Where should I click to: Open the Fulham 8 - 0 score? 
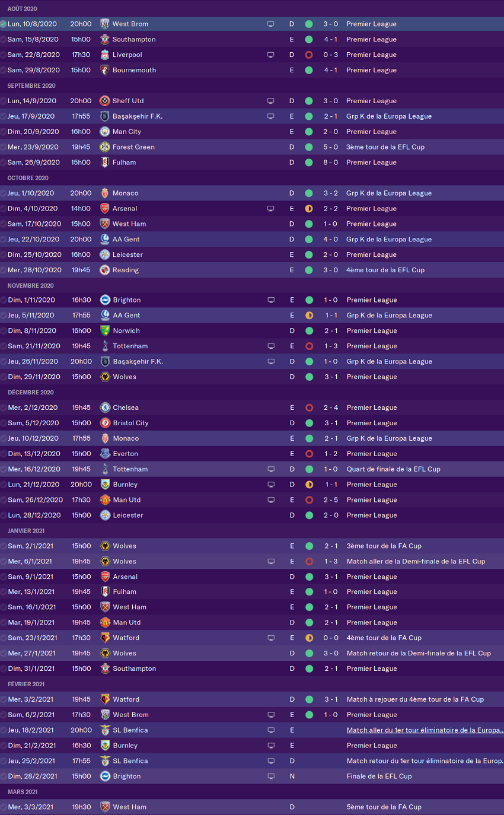click(x=331, y=163)
